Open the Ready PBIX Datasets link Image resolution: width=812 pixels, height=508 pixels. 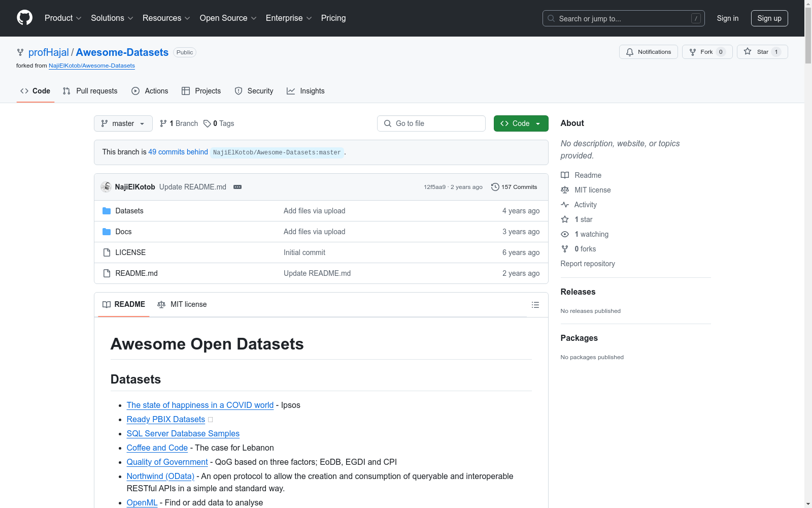pyautogui.click(x=166, y=419)
